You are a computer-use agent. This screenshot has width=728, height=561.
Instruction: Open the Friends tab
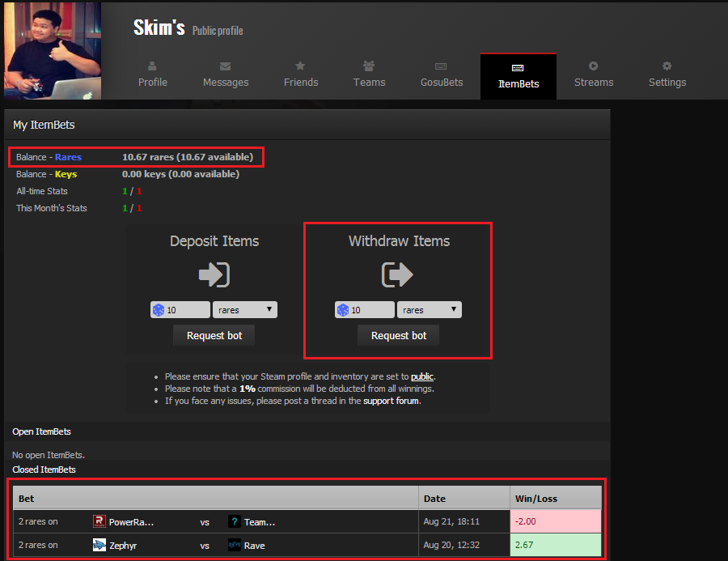301,75
